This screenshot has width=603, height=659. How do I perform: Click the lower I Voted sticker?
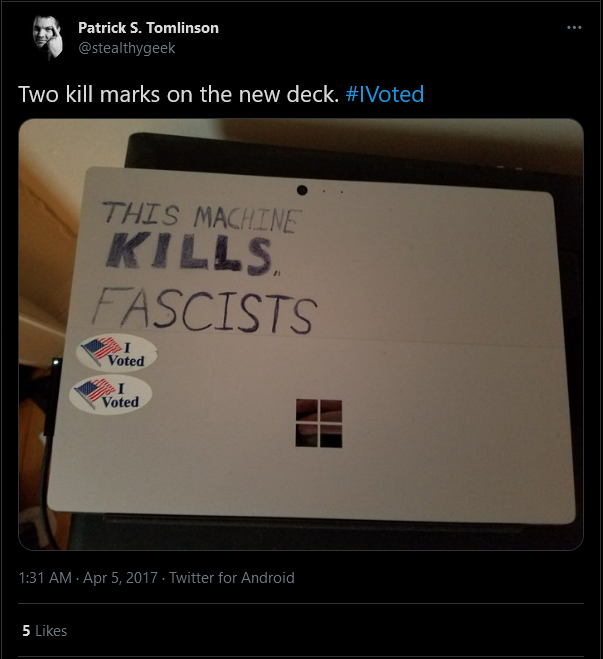tap(111, 394)
